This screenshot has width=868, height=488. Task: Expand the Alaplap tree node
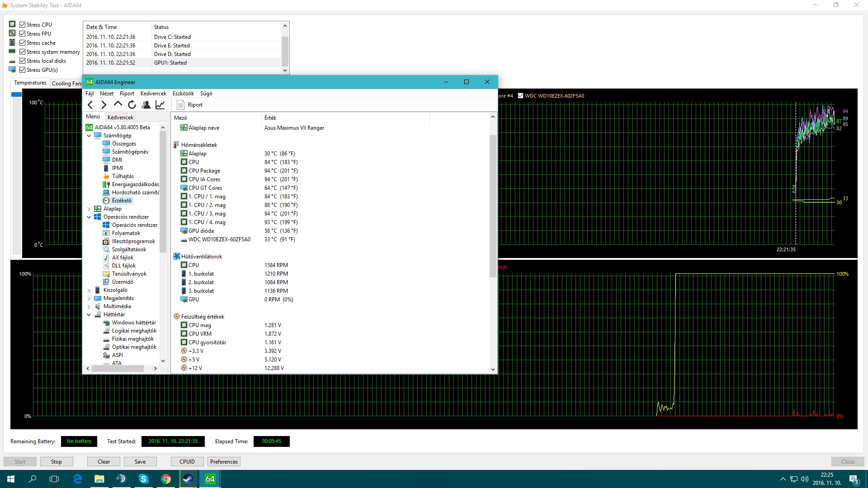(89, 209)
